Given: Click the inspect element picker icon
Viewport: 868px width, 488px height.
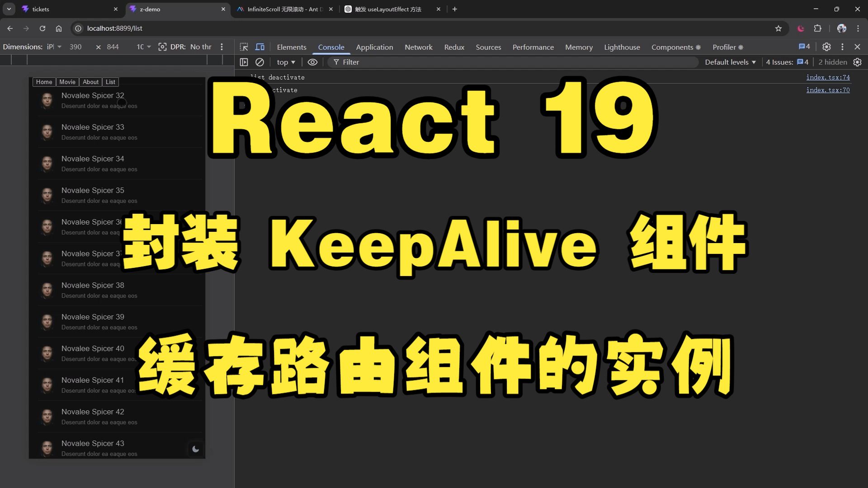Looking at the screenshot, I should (244, 47).
